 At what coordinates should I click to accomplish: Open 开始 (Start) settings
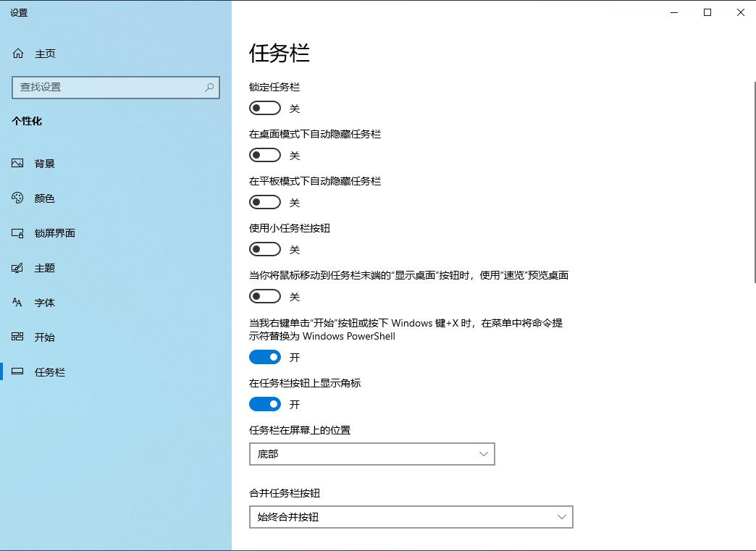pos(17,337)
